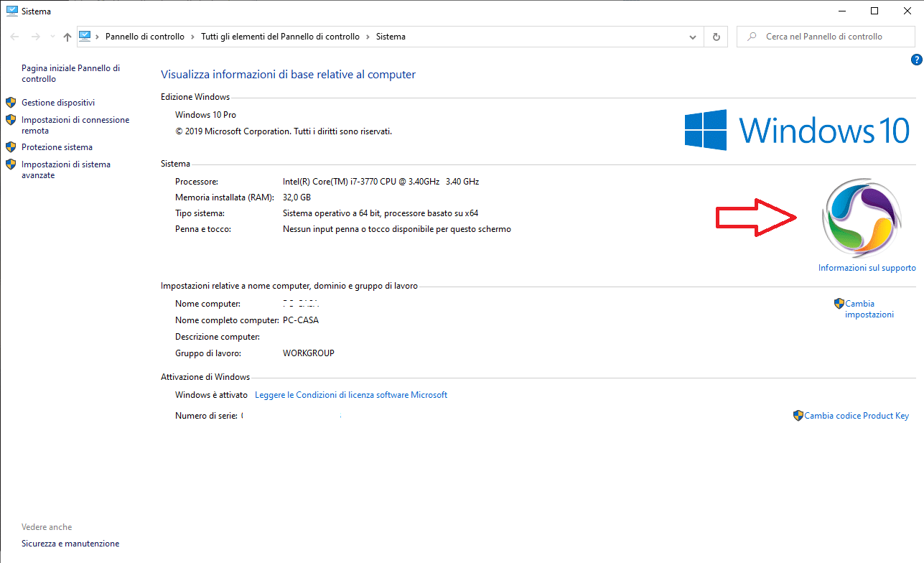Go forward with the navigation forward arrow
The width and height of the screenshot is (924, 563).
(35, 37)
